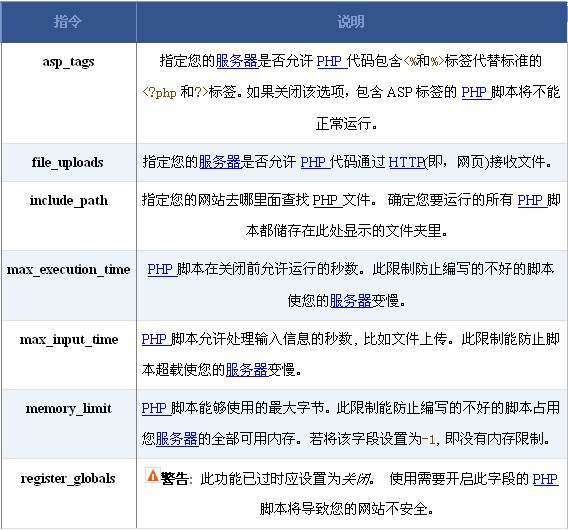The width and height of the screenshot is (568, 530).
Task: Open PHP link in register_globals row
Action: point(545,479)
